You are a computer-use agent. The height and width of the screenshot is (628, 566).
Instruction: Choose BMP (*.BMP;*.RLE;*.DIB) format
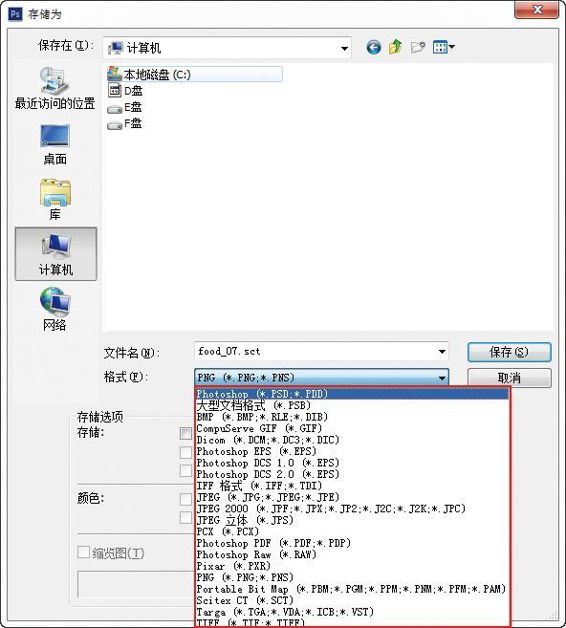(x=352, y=417)
